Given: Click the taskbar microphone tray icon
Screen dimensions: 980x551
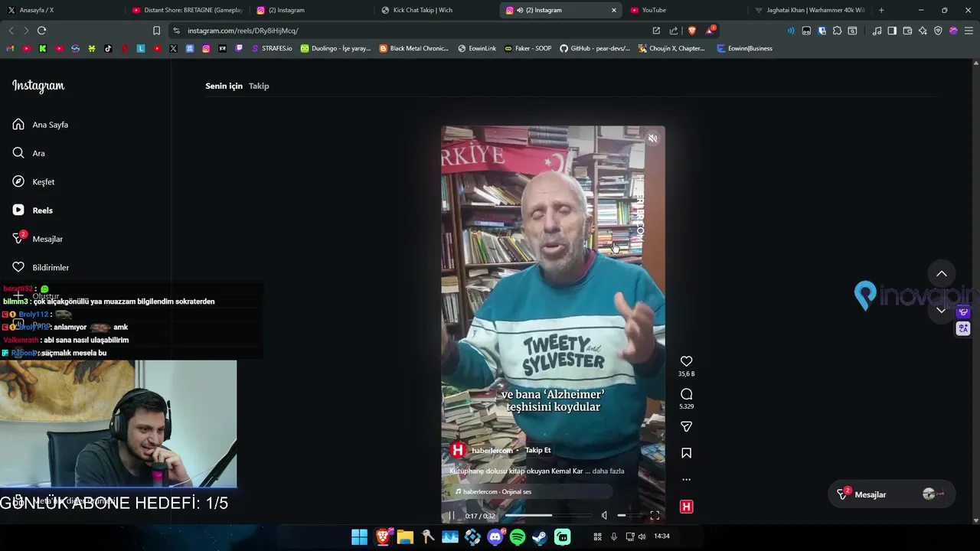Looking at the screenshot, I should click(613, 536).
